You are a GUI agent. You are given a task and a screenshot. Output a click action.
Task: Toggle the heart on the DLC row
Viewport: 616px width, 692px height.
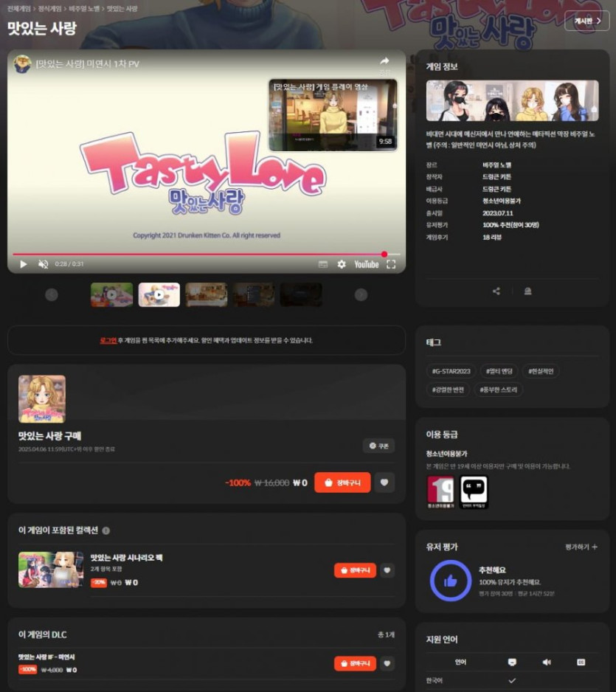(x=386, y=663)
